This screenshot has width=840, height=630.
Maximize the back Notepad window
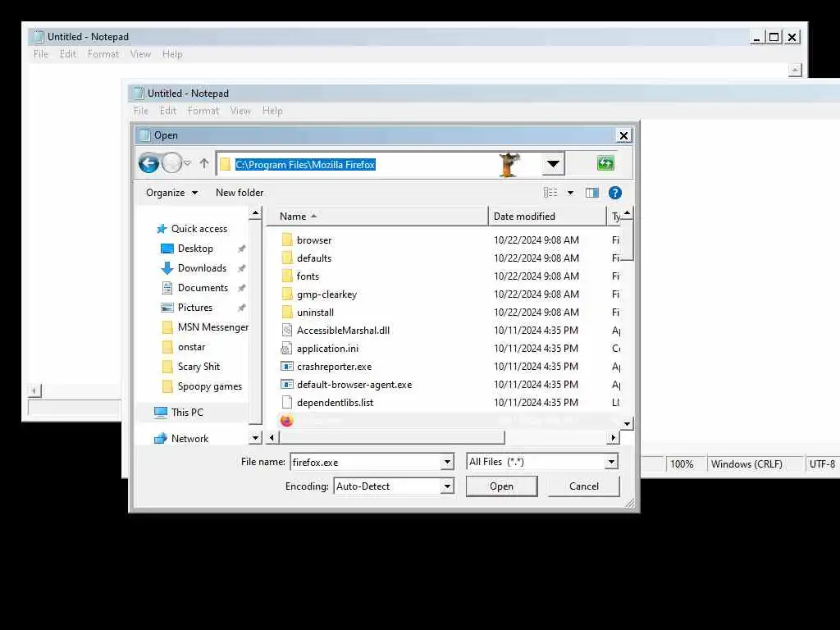(774, 37)
